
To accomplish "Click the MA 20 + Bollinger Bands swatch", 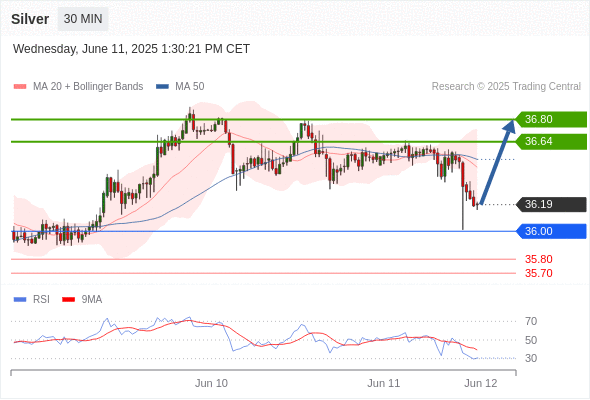I will [x=20, y=87].
